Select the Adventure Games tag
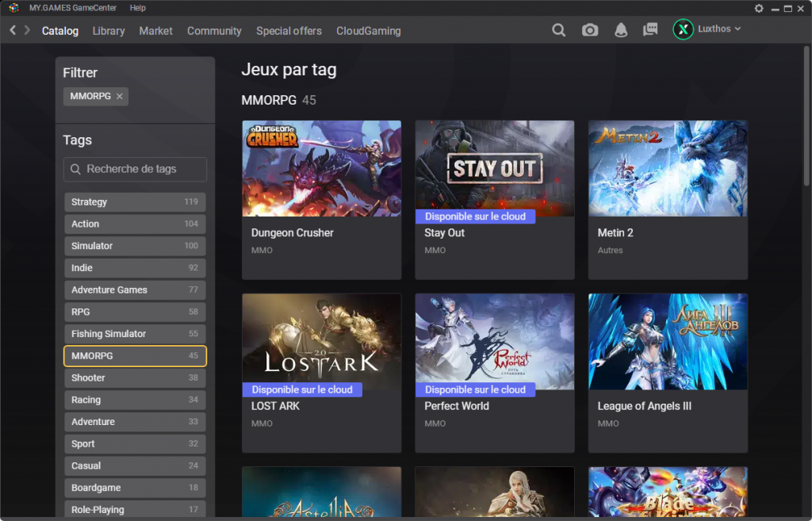Screen dimensions: 812x521 [x=135, y=290]
